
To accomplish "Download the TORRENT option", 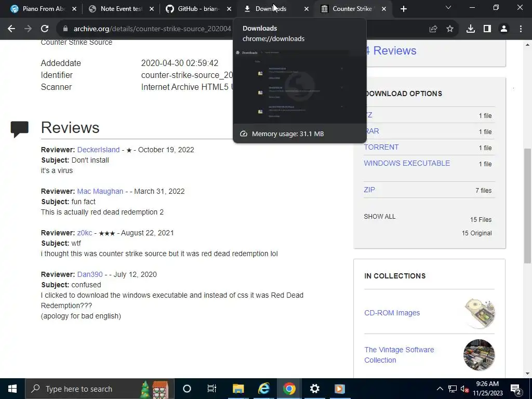I will [381, 147].
